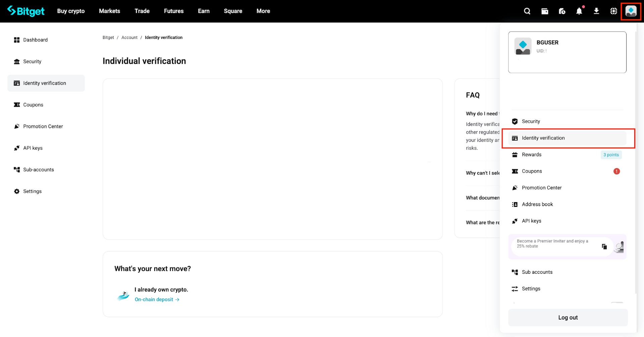Click the download app icon

click(x=596, y=11)
